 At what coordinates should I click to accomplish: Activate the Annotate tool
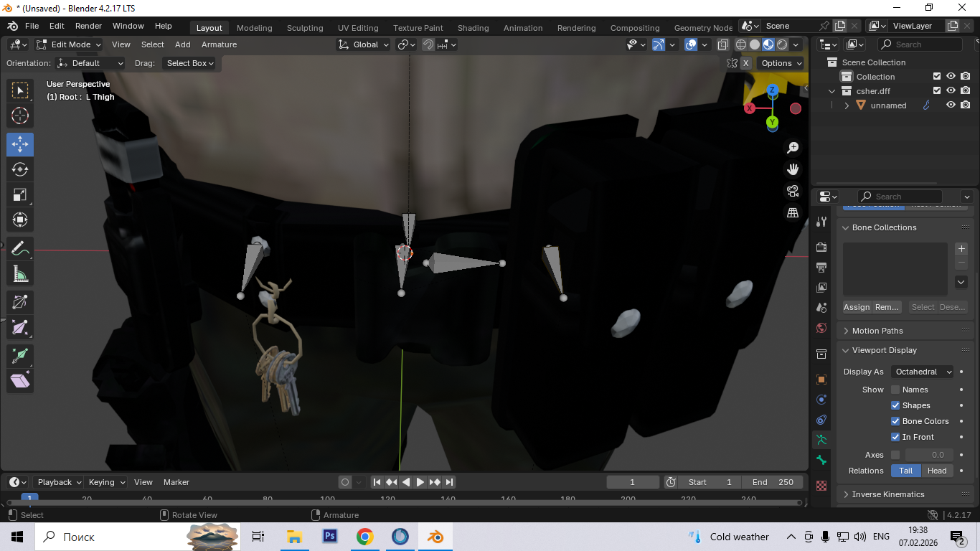point(20,249)
